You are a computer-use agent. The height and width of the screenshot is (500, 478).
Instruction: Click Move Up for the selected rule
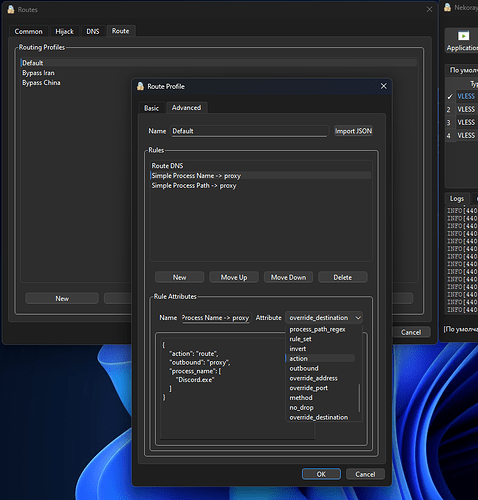(x=234, y=277)
